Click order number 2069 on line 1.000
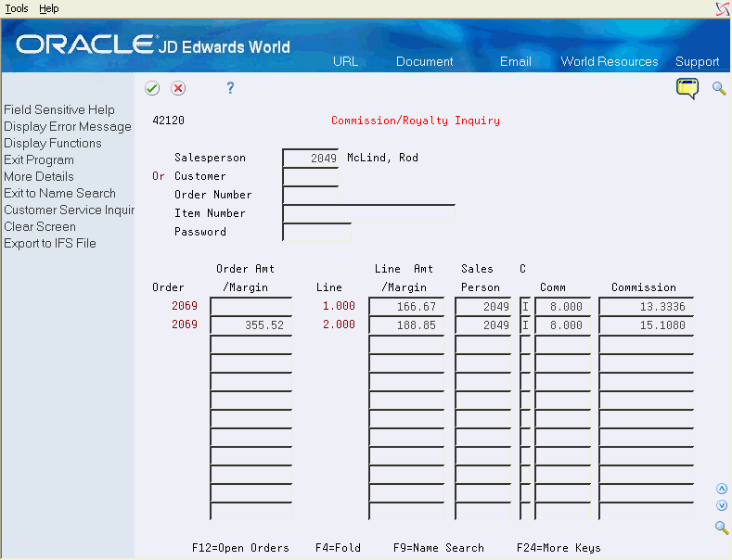The width and height of the screenshot is (732, 560). pos(185,306)
